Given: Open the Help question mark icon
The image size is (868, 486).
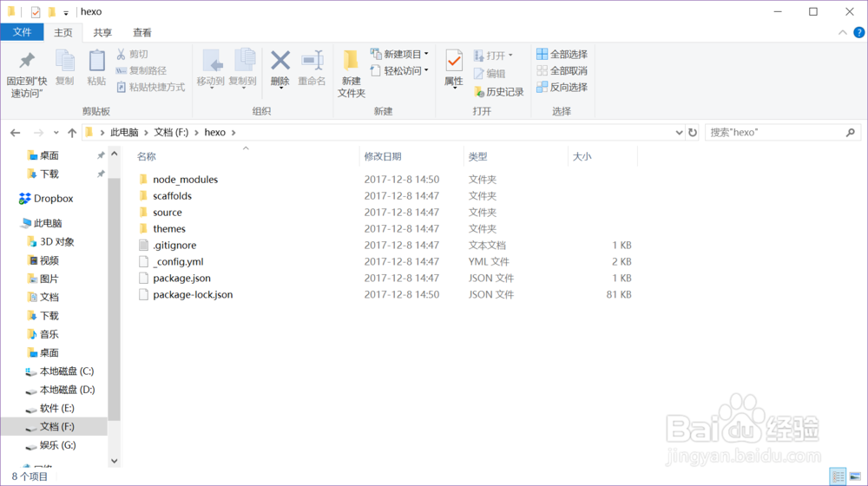Looking at the screenshot, I should coord(858,33).
